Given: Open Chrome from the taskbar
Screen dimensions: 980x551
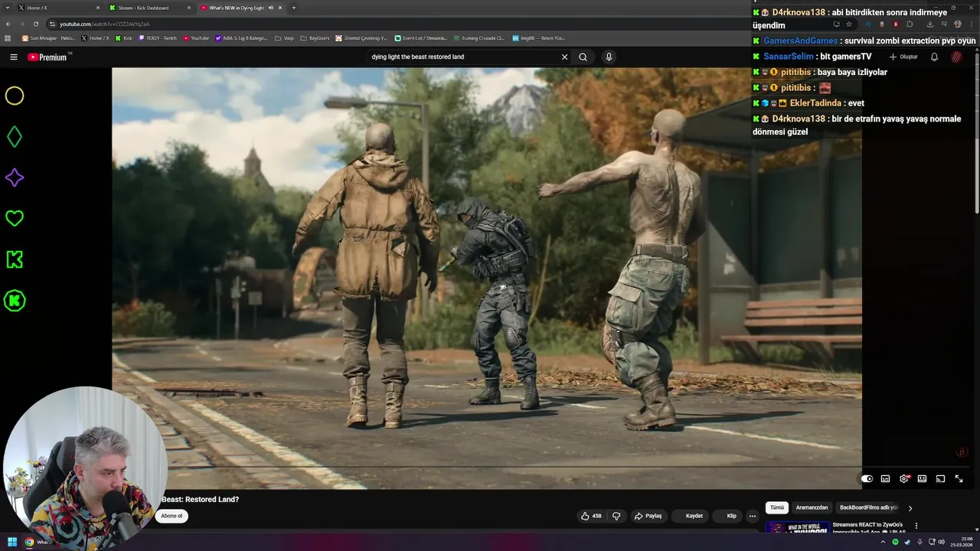Looking at the screenshot, I should [x=29, y=542].
